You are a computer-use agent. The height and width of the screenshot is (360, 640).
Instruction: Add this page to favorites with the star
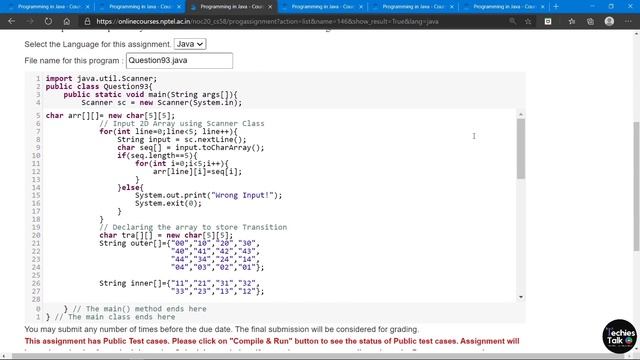pyautogui.click(x=528, y=21)
